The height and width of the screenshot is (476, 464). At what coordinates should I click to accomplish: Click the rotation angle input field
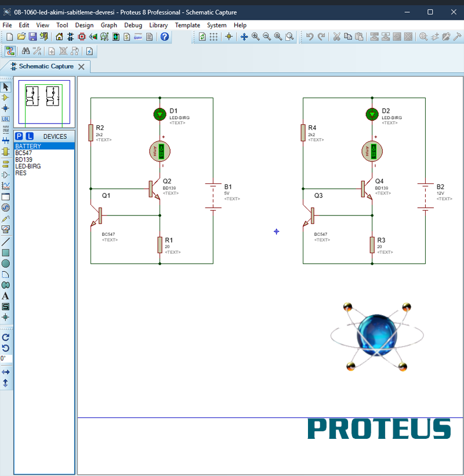(6, 359)
